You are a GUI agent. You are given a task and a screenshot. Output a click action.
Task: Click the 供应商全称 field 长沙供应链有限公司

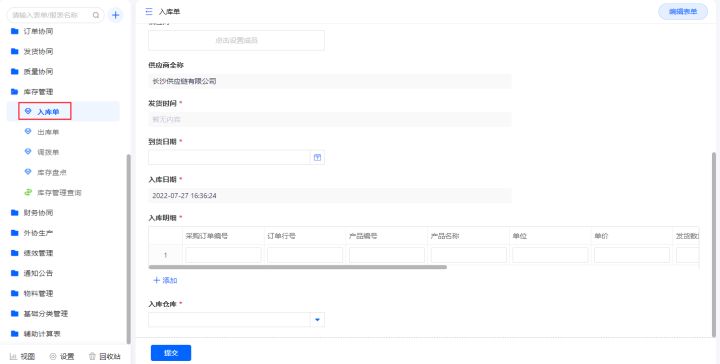pos(330,81)
